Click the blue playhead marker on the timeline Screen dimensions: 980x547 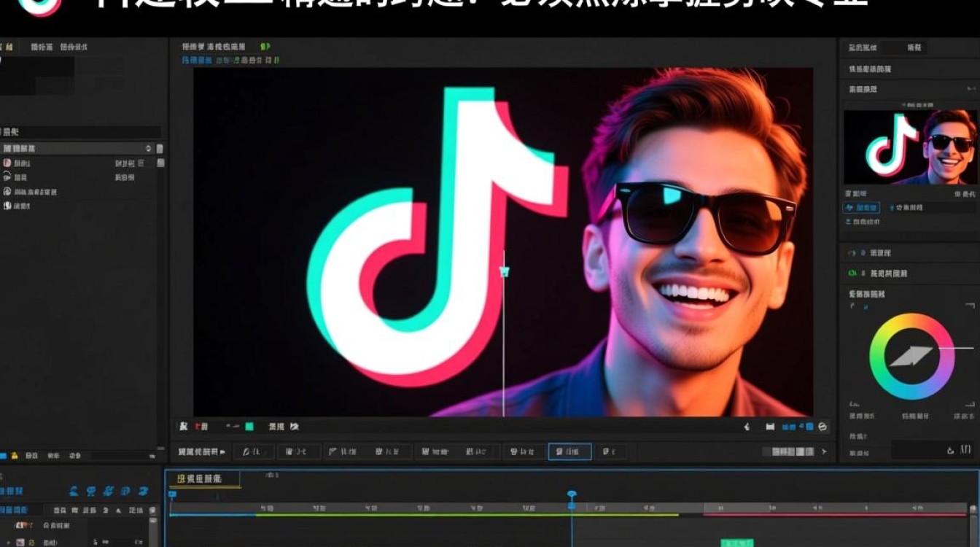[572, 495]
